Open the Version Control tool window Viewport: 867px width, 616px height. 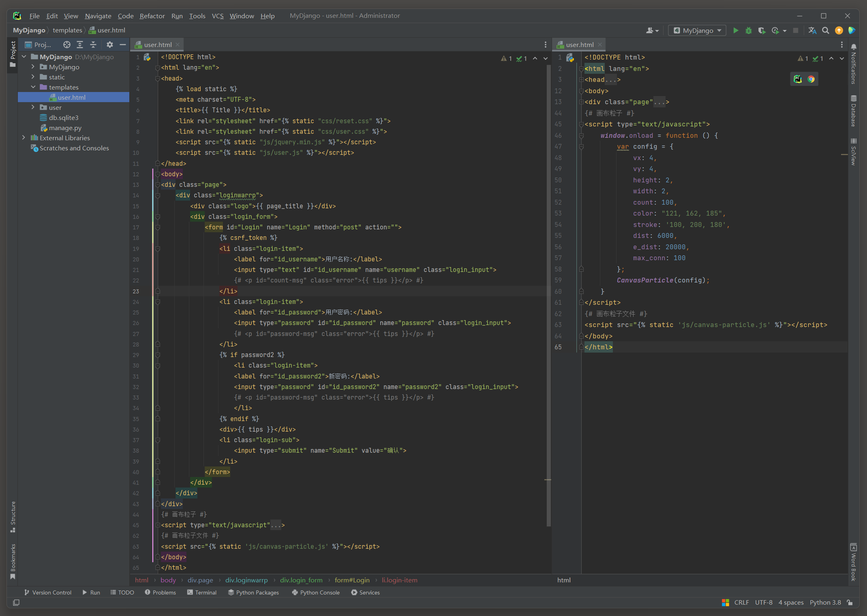48,592
